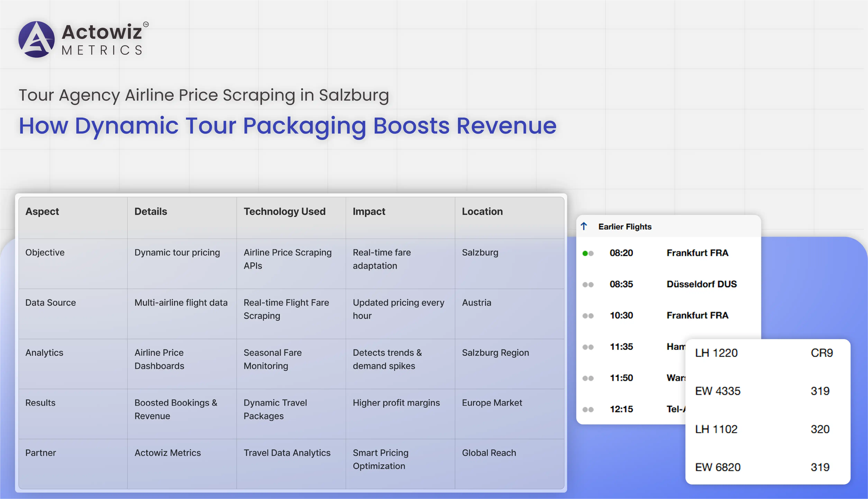
Task: Click the Actowiz Metrics logo icon
Action: [36, 39]
